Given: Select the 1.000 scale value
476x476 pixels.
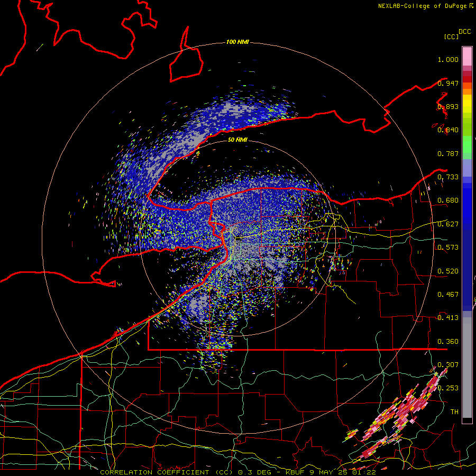Looking at the screenshot, I should 448,59.
